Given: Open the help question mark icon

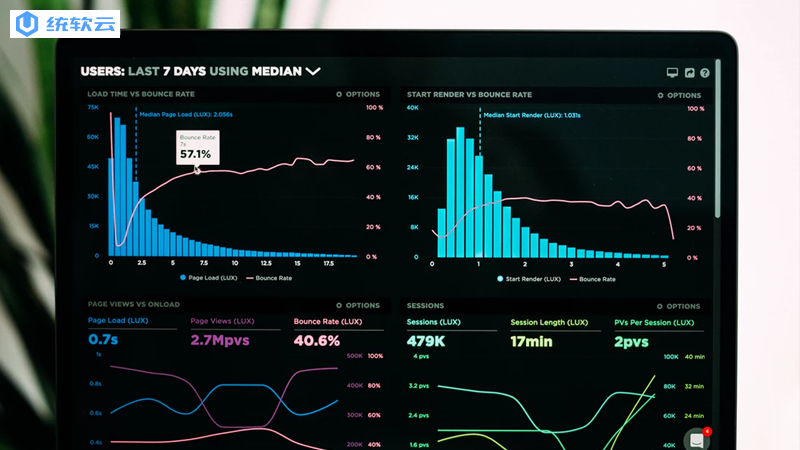Looking at the screenshot, I should 705,73.
